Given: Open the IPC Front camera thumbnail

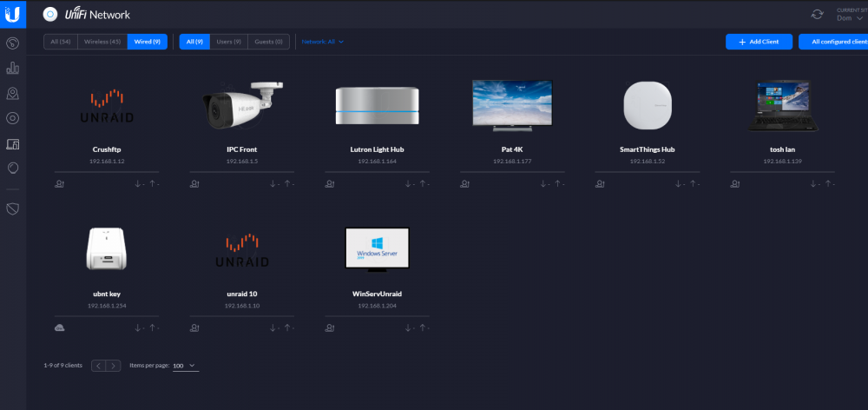Looking at the screenshot, I should pos(242,106).
